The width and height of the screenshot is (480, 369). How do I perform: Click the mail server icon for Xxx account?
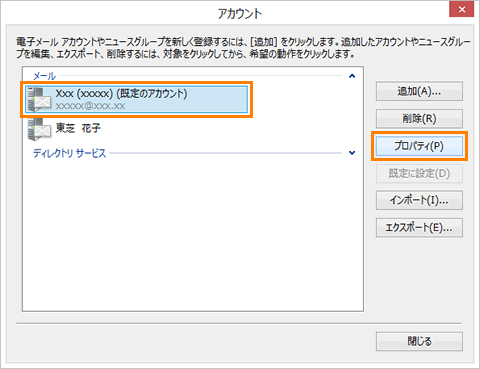(39, 99)
